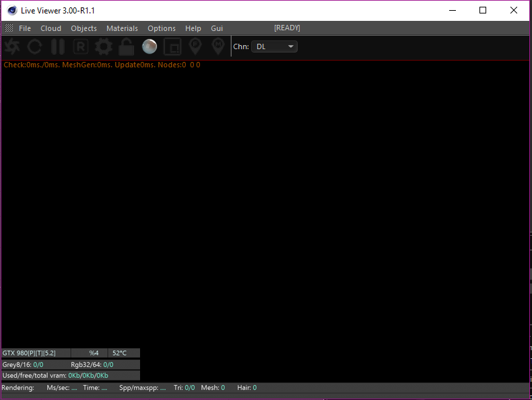Click the Check/MeshGen/Update stats line
This screenshot has width=532, height=400.
click(x=102, y=65)
